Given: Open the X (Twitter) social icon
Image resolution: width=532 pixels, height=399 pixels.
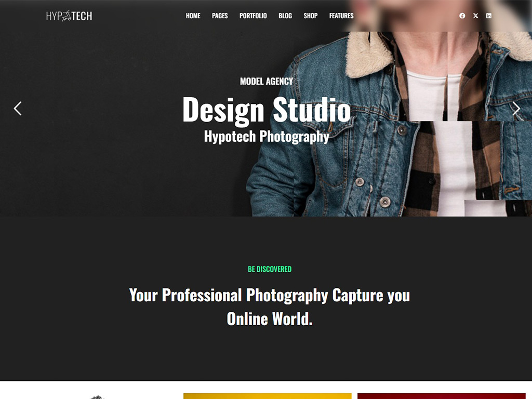Looking at the screenshot, I should coord(476,16).
